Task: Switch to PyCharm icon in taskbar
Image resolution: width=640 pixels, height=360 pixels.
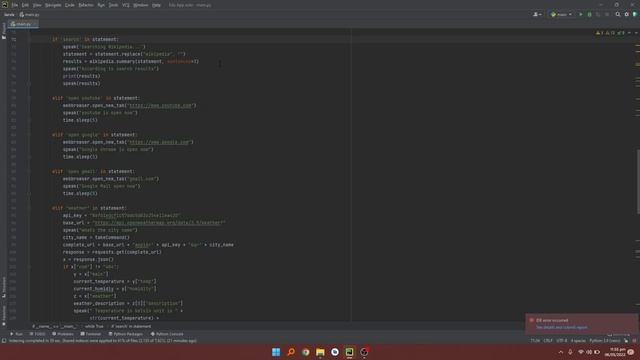Action: (x=349, y=352)
